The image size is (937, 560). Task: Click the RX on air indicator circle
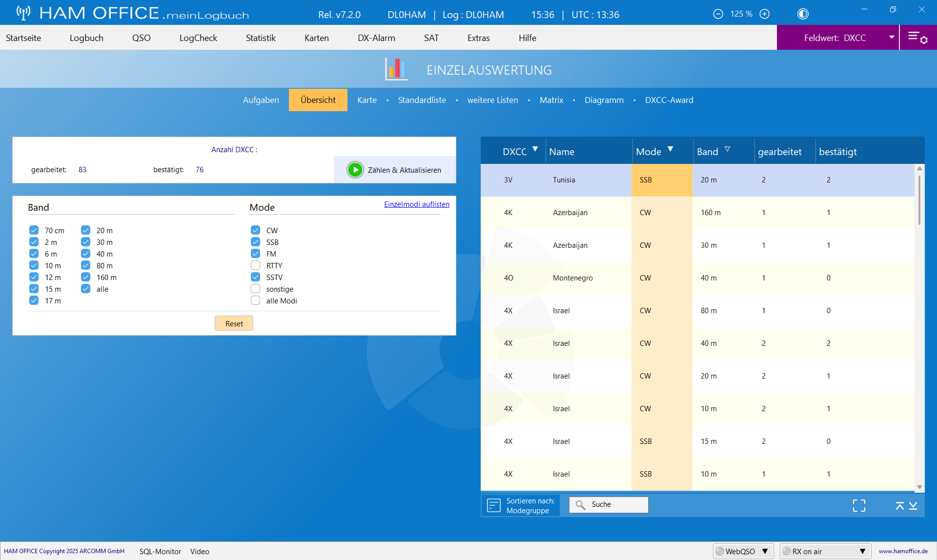787,551
